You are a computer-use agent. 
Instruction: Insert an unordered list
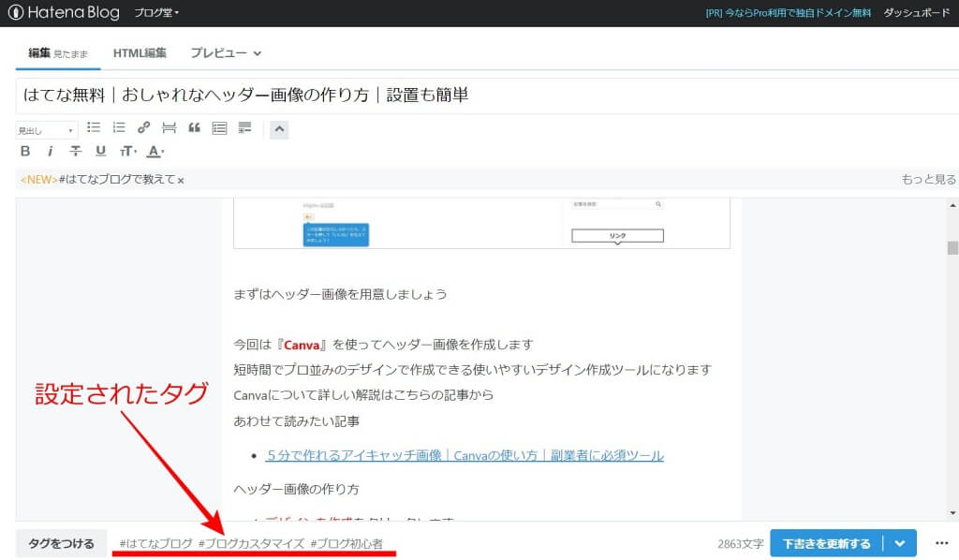click(x=93, y=127)
